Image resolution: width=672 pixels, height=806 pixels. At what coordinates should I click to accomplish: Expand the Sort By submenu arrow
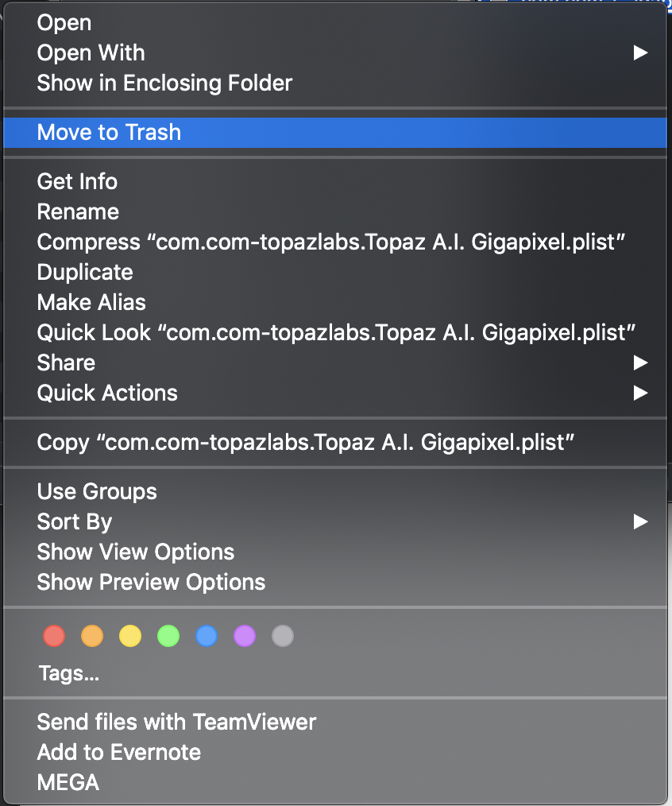click(x=640, y=521)
